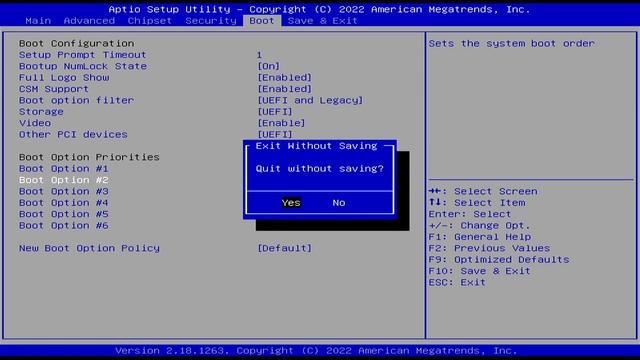The height and width of the screenshot is (360, 640).
Task: Click the Exit Without Saving dialog title
Action: pos(316,146)
